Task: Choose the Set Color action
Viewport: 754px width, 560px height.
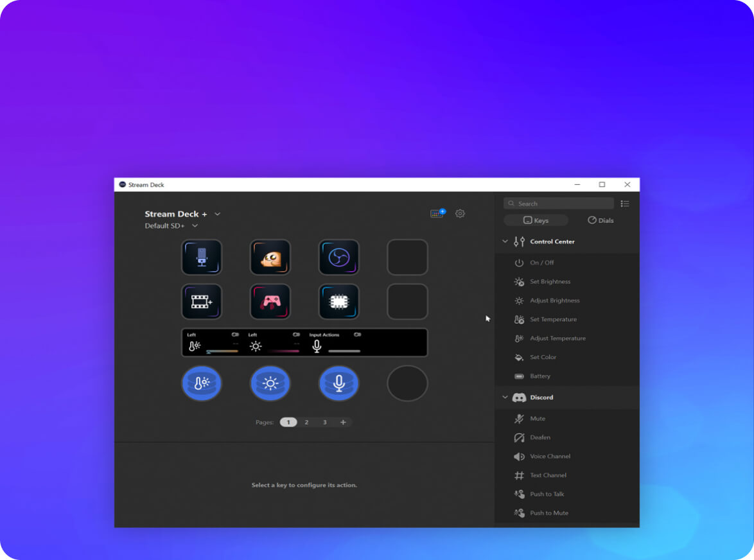Action: tap(567, 357)
